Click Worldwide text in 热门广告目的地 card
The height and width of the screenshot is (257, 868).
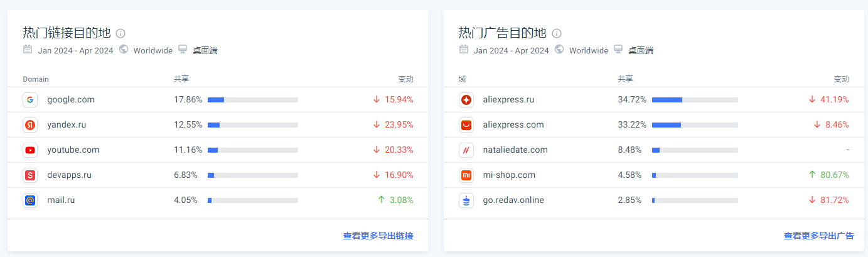(589, 51)
